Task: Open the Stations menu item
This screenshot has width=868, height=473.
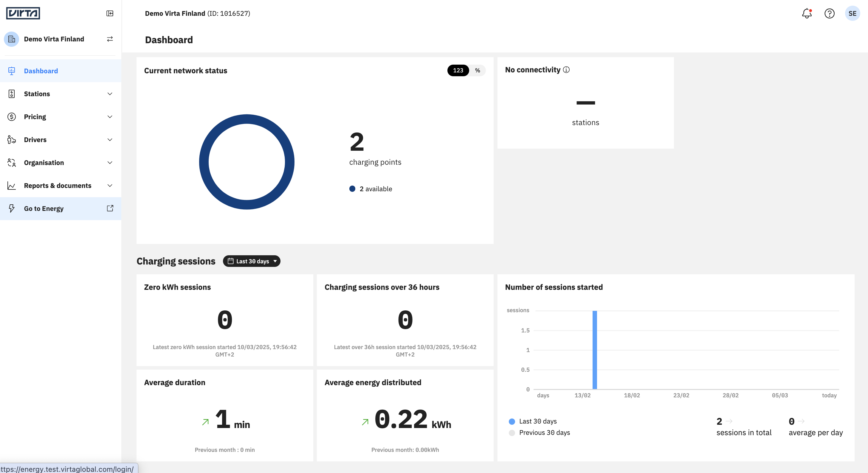Action: click(x=61, y=94)
